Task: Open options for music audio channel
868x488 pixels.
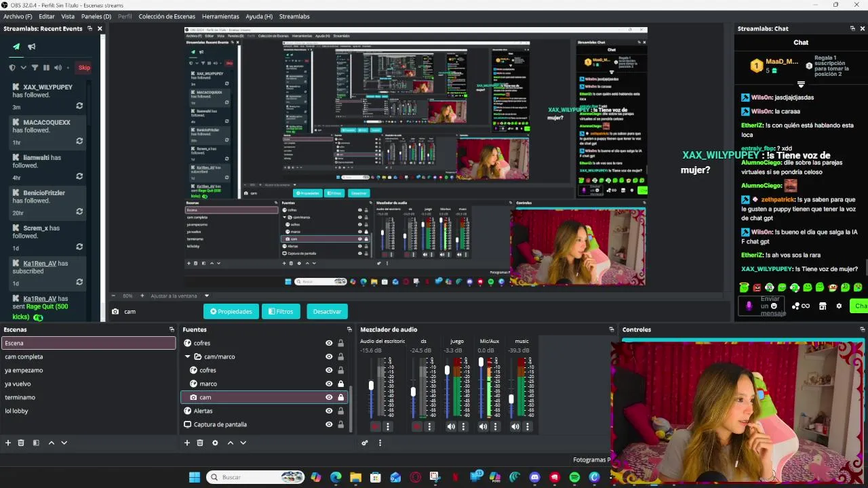Action: [528, 426]
